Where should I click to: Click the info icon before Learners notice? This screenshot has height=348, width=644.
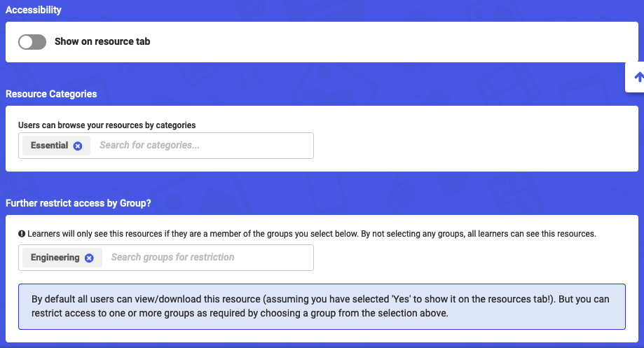pos(22,234)
